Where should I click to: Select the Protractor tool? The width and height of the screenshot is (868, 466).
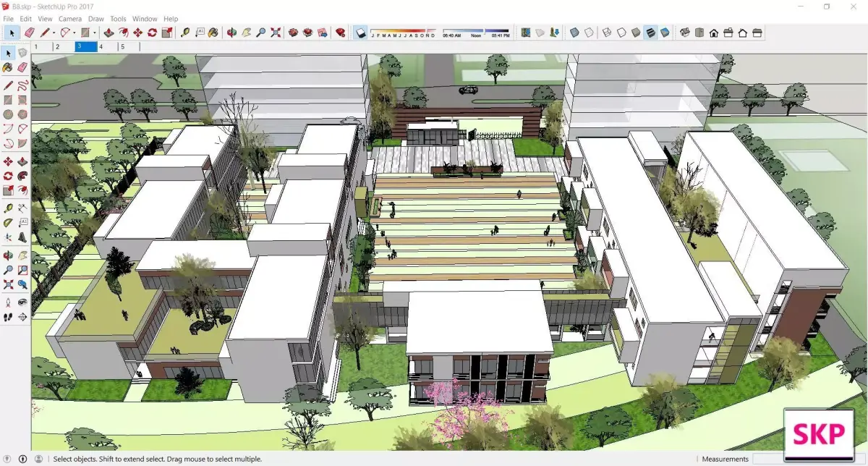point(8,223)
